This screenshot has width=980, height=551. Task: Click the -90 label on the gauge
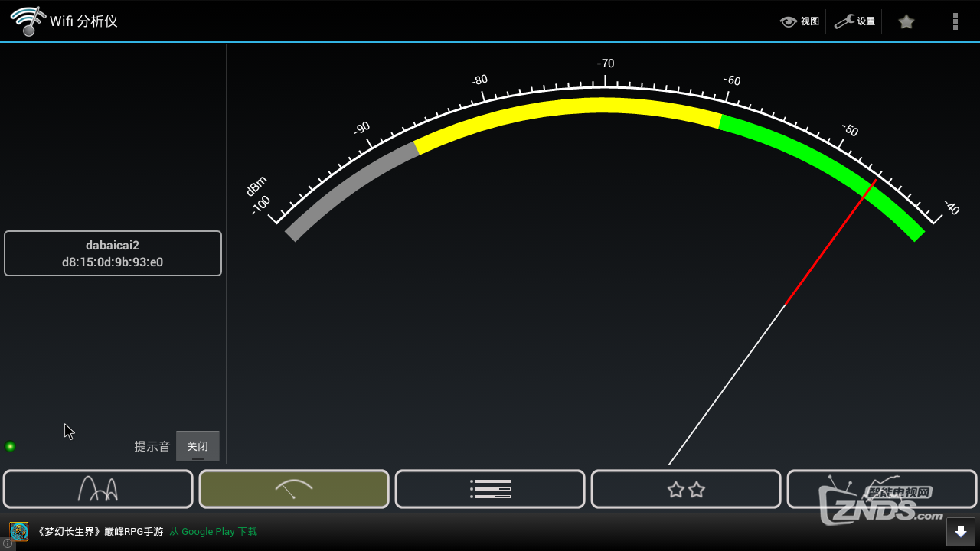coord(361,128)
